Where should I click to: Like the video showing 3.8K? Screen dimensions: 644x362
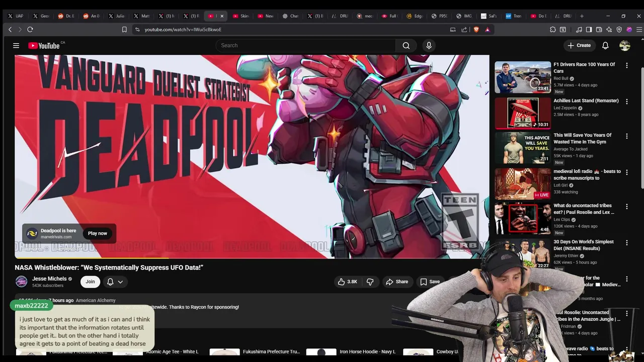click(348, 282)
